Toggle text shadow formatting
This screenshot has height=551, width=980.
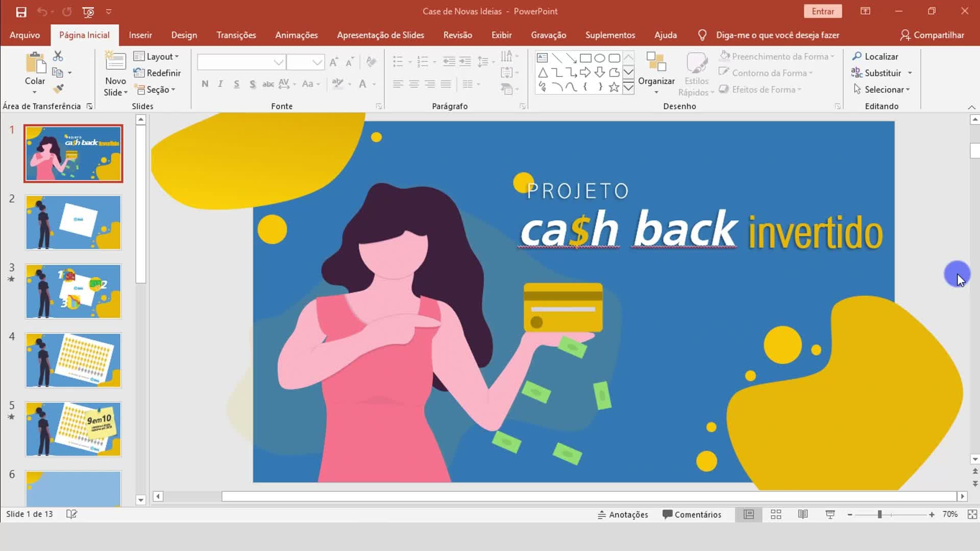click(252, 84)
